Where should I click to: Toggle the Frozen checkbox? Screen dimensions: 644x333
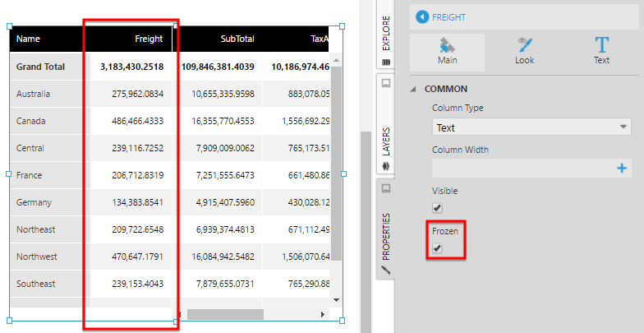[437, 248]
